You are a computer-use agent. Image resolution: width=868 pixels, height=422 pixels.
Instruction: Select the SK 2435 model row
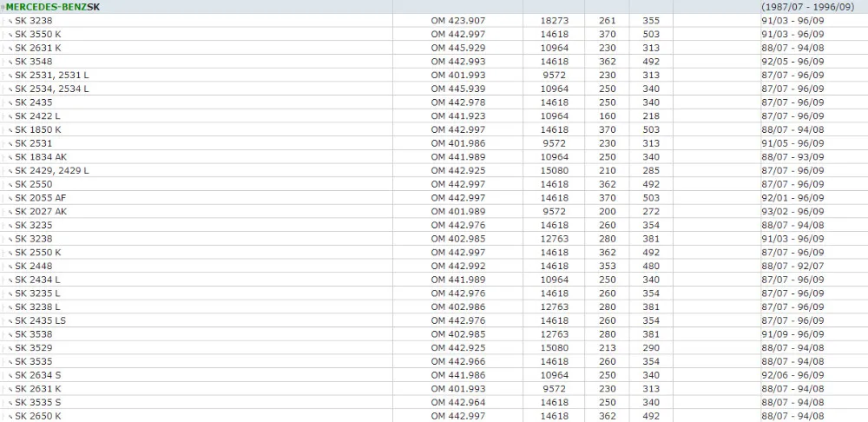(x=34, y=102)
